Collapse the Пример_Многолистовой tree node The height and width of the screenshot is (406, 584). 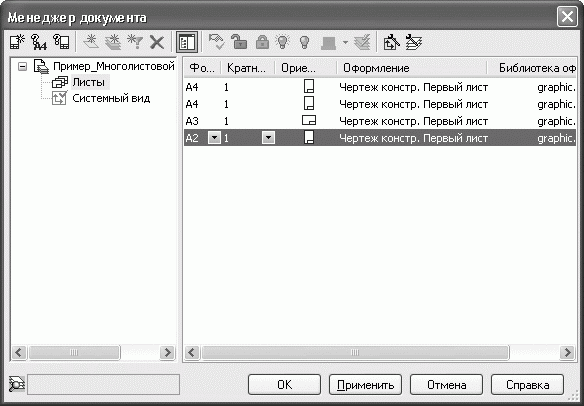(23, 67)
